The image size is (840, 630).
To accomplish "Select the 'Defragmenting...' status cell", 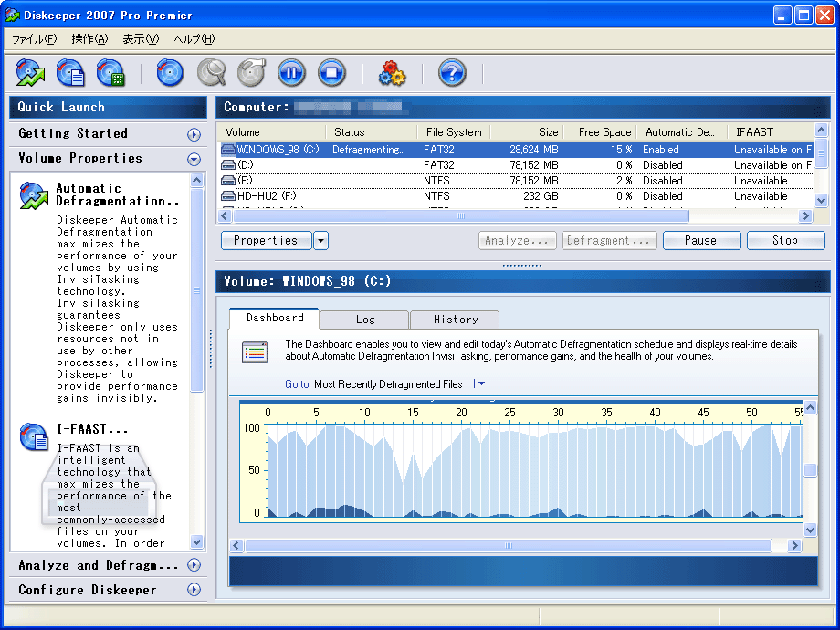I will (369, 150).
